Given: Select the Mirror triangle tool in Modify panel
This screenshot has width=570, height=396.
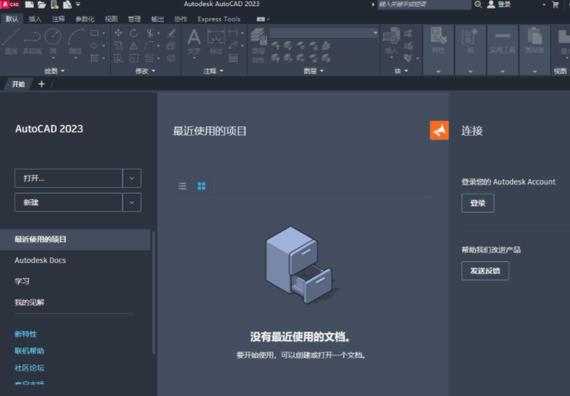Looking at the screenshot, I should (134, 45).
